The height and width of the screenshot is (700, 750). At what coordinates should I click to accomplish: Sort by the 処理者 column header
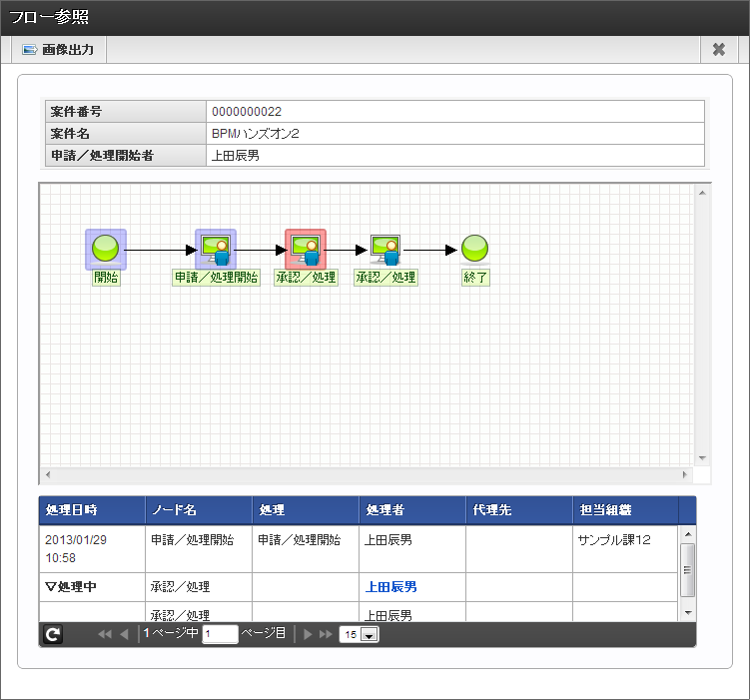pos(412,510)
